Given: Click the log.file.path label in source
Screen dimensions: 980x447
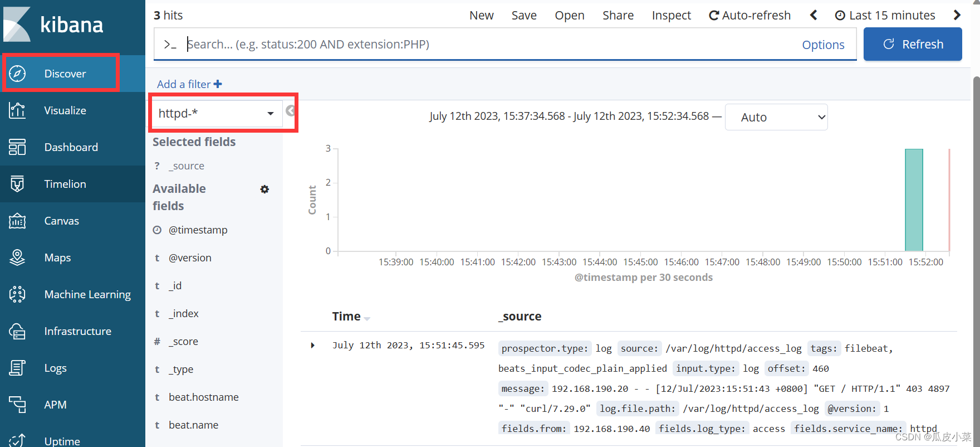Looking at the screenshot, I should coord(638,409).
